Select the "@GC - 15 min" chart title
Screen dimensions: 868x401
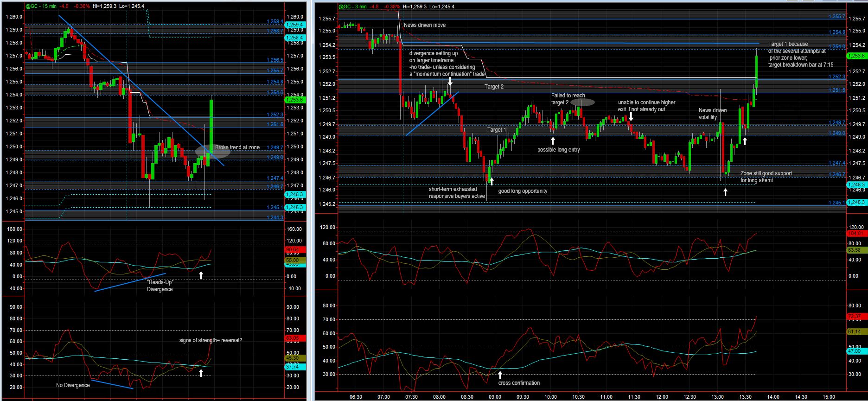41,6
